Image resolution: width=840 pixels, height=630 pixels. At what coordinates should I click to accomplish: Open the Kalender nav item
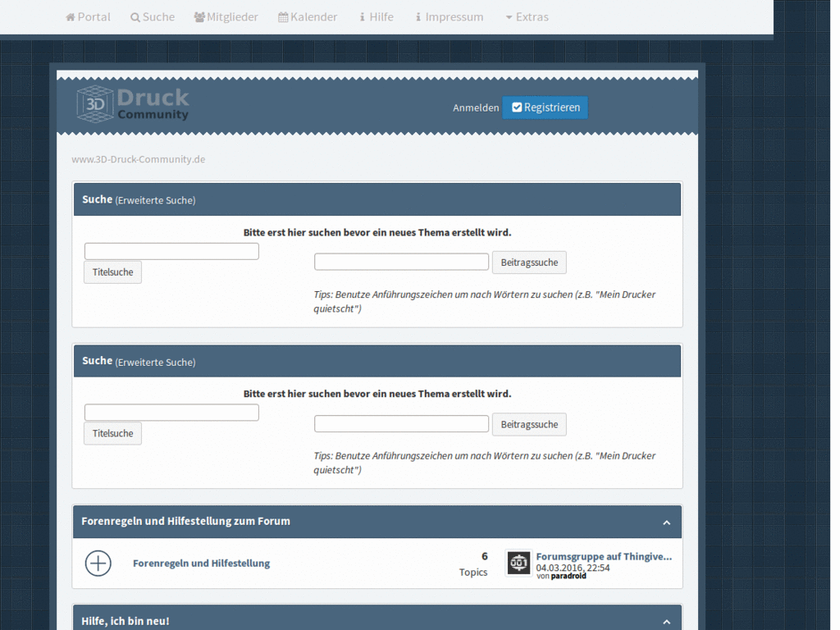pyautogui.click(x=308, y=17)
